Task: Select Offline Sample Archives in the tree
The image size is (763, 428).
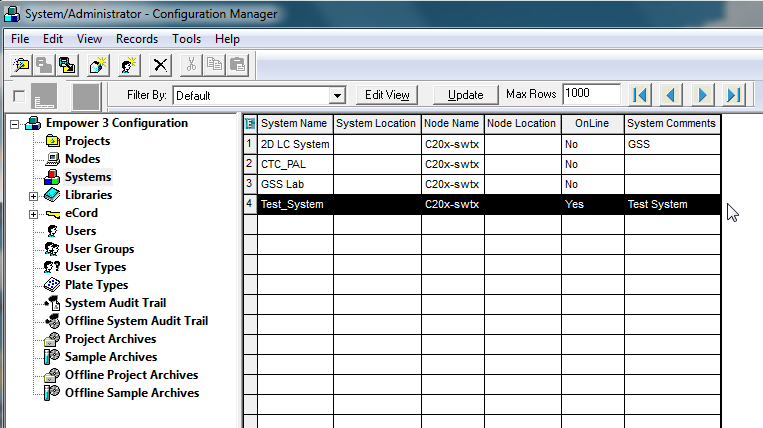Action: (132, 393)
